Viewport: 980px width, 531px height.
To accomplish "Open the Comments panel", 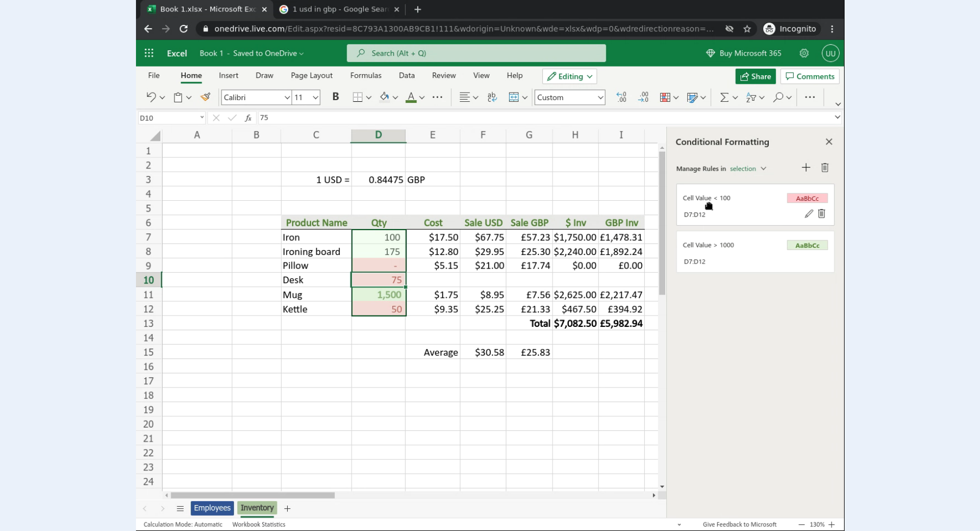I will pos(809,76).
